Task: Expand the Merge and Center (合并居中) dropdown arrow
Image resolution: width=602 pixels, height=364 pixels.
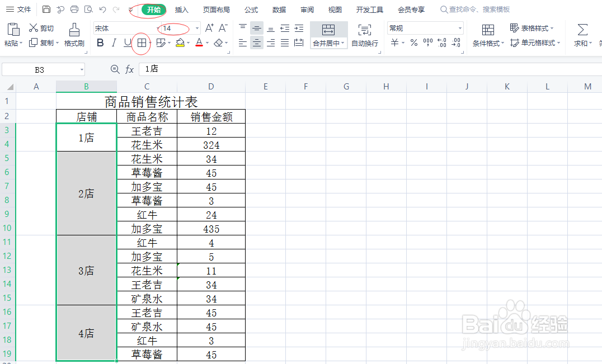Action: [x=342, y=43]
